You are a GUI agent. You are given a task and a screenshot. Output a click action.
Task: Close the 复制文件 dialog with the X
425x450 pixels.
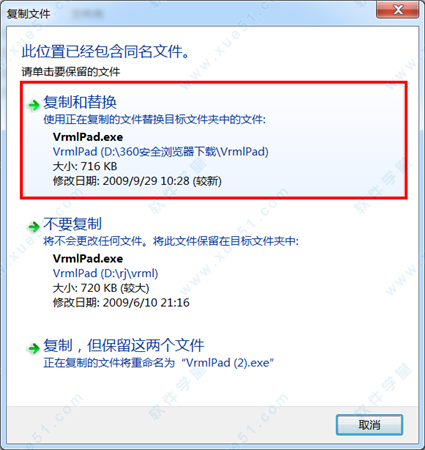pyautogui.click(x=398, y=10)
